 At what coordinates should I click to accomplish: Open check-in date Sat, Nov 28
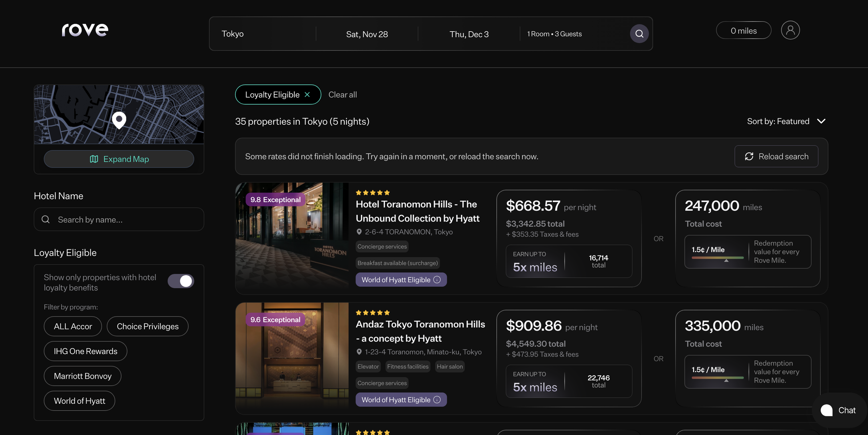367,34
